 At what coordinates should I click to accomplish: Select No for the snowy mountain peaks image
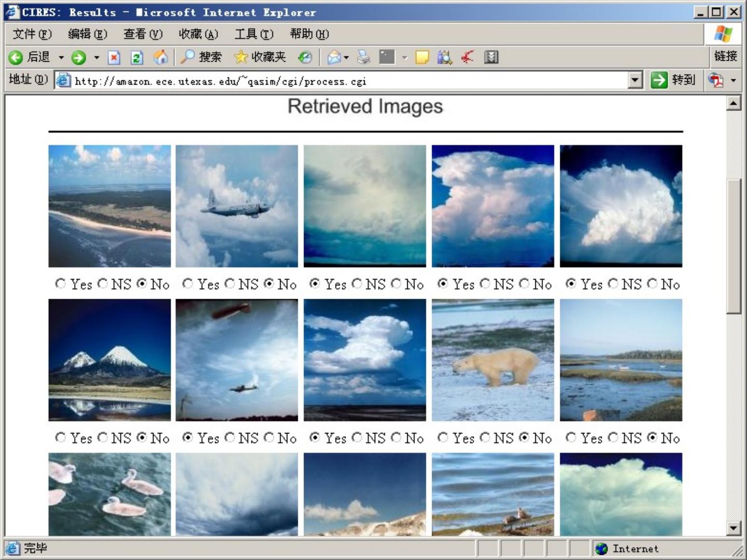tap(142, 438)
